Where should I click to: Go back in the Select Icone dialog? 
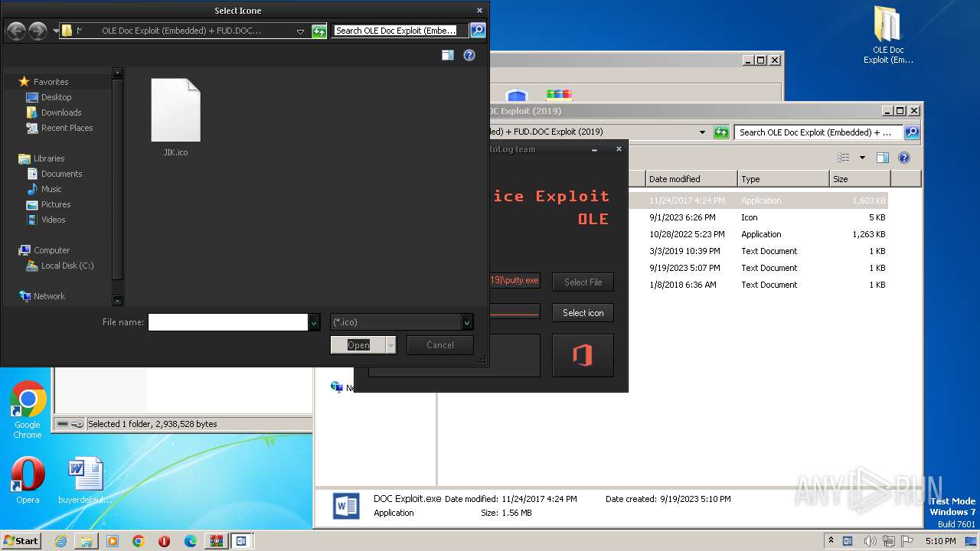click(x=15, y=31)
